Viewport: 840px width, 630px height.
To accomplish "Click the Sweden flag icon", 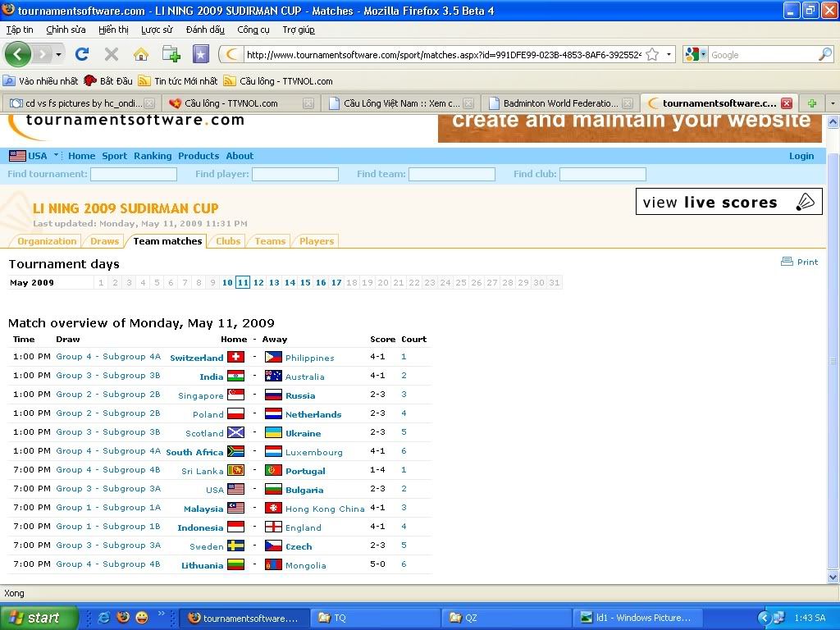I will (x=235, y=546).
